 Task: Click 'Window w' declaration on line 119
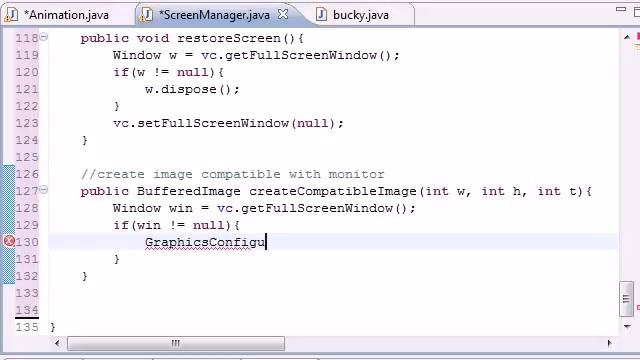click(x=145, y=55)
